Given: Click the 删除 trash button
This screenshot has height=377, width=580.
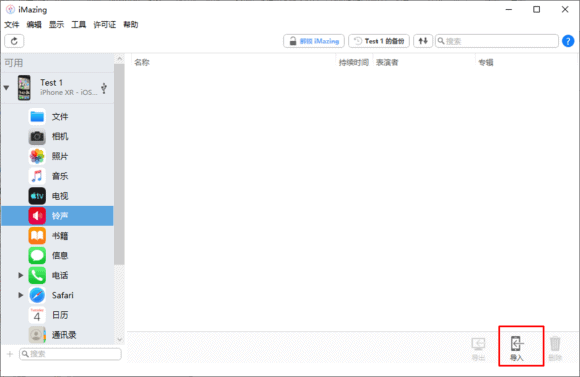Looking at the screenshot, I should [555, 349].
